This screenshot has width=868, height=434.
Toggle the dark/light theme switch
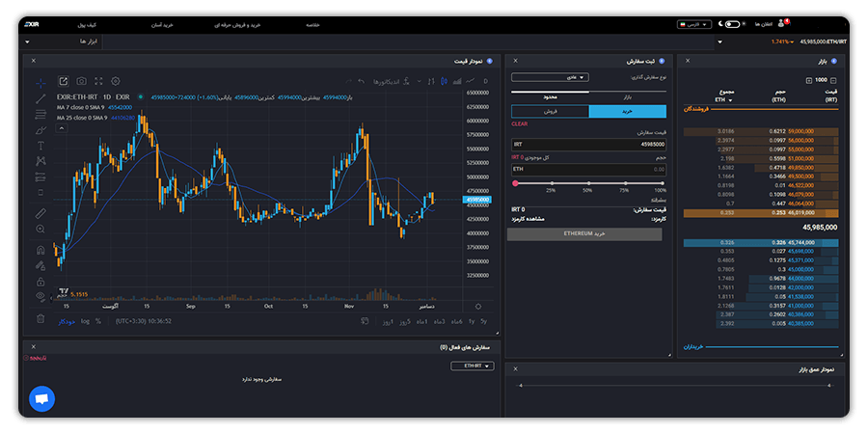click(732, 24)
